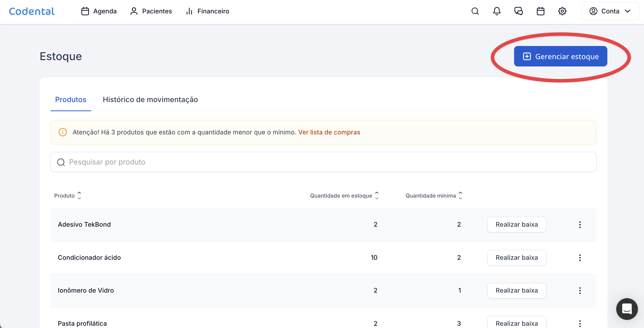Expand the Conta account dropdown
Screen dimensions: 644x328
click(x=610, y=11)
